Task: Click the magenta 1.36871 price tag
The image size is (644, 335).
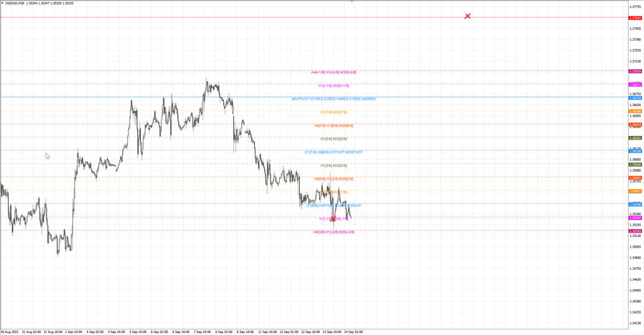Action: pyautogui.click(x=635, y=84)
